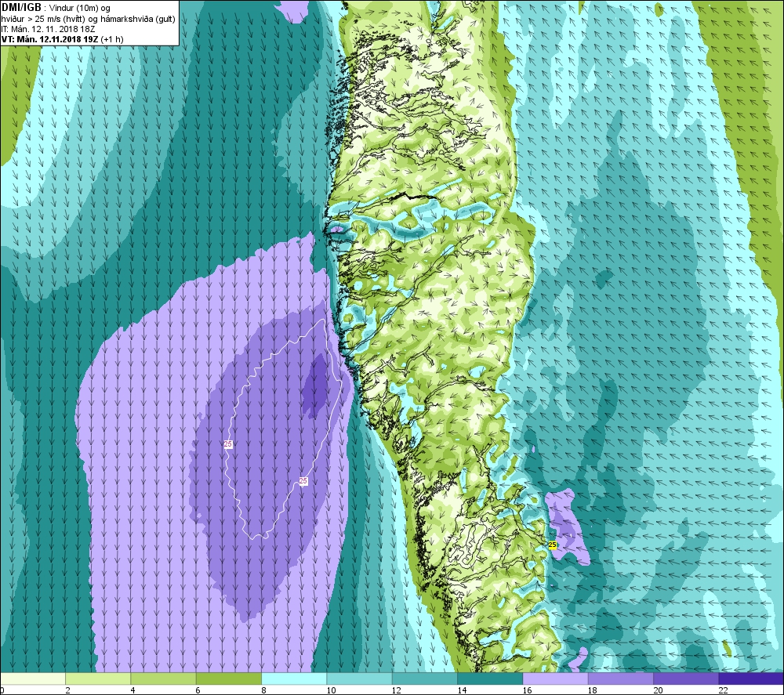Click legend scale value '10'
This screenshot has width=784, height=695.
point(331,690)
